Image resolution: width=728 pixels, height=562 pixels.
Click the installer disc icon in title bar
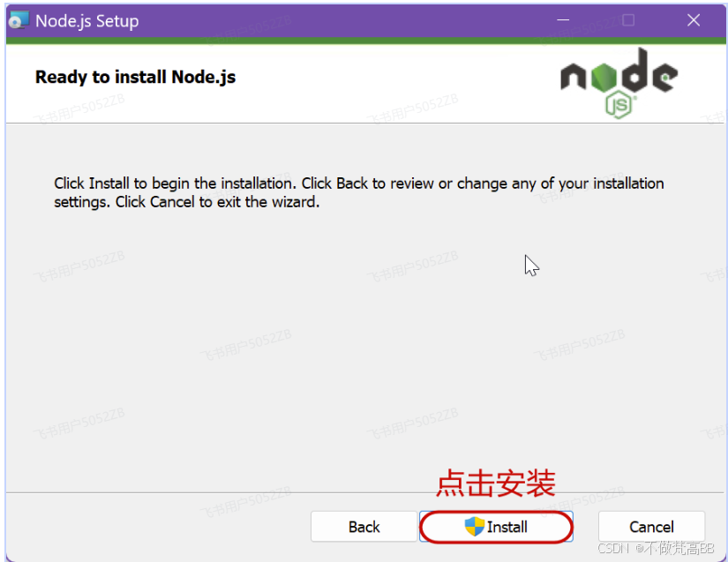tap(19, 20)
